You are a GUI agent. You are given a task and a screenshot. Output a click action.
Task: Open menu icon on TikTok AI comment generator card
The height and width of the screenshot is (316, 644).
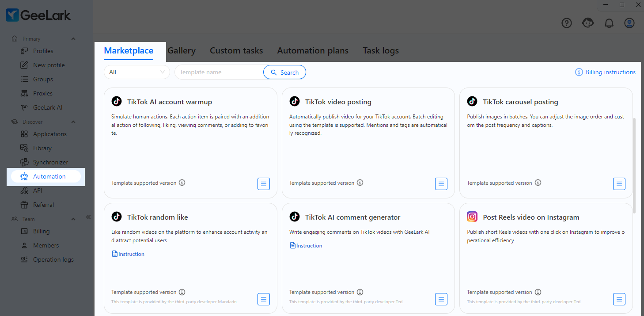441,299
